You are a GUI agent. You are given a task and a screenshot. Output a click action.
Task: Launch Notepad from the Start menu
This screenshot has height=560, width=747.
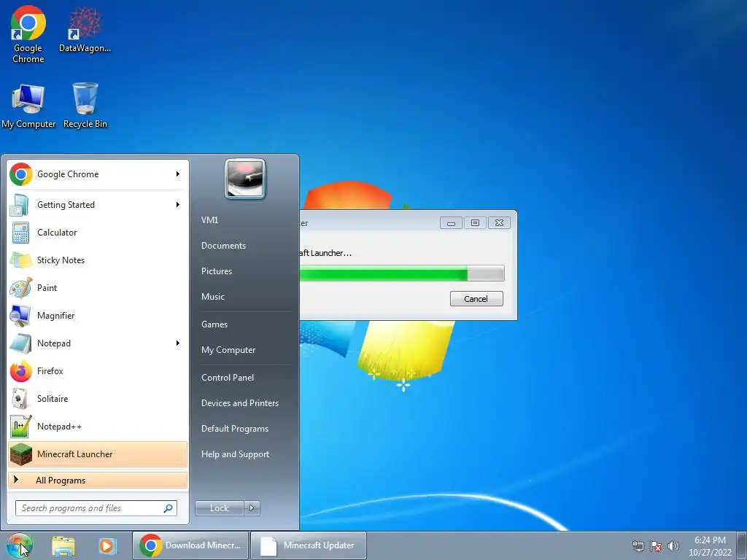coord(97,343)
